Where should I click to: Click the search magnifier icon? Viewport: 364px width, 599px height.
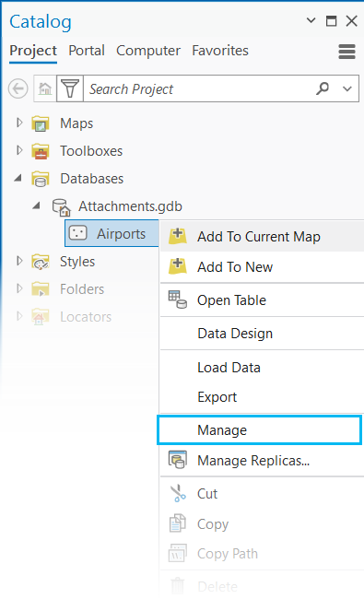pyautogui.click(x=323, y=88)
